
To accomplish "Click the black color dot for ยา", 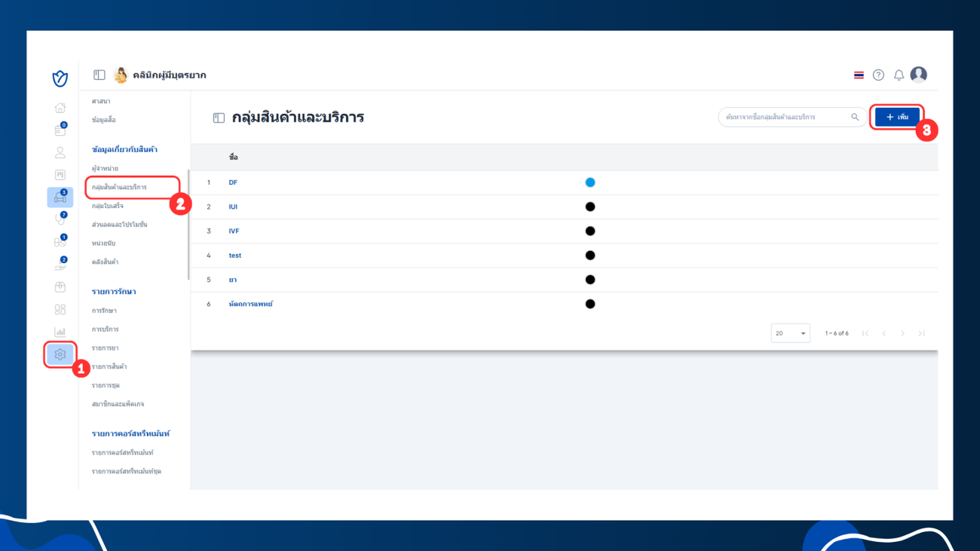I will click(590, 280).
